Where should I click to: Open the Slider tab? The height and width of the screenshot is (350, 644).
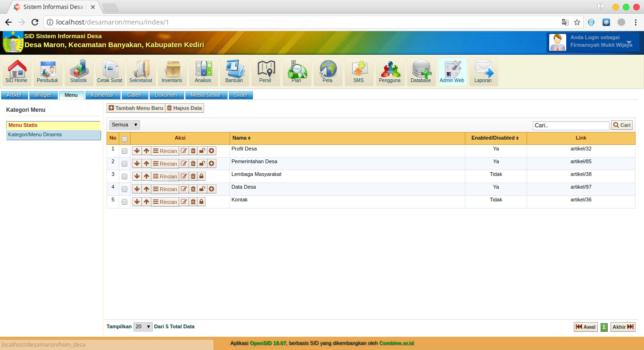click(x=241, y=95)
